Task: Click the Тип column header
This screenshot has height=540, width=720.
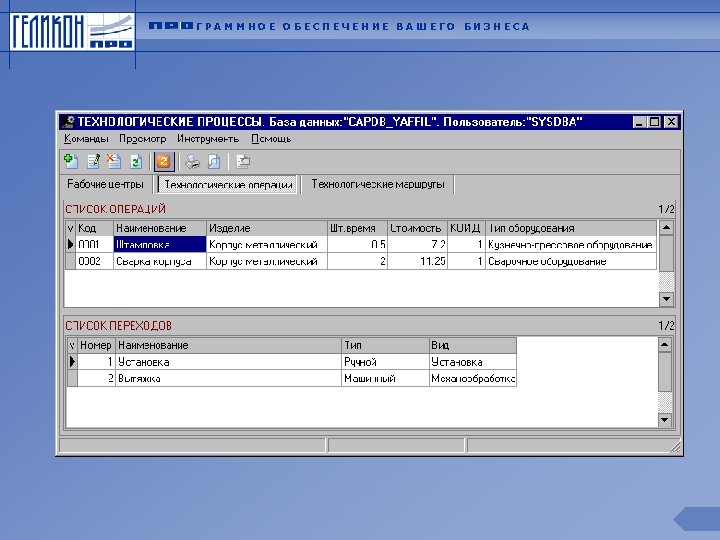Action: click(x=385, y=345)
